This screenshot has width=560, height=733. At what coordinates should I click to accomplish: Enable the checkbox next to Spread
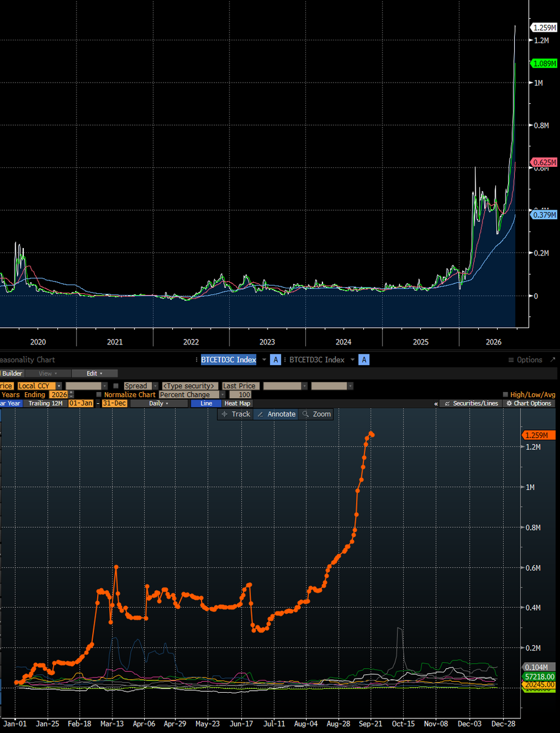pos(116,386)
